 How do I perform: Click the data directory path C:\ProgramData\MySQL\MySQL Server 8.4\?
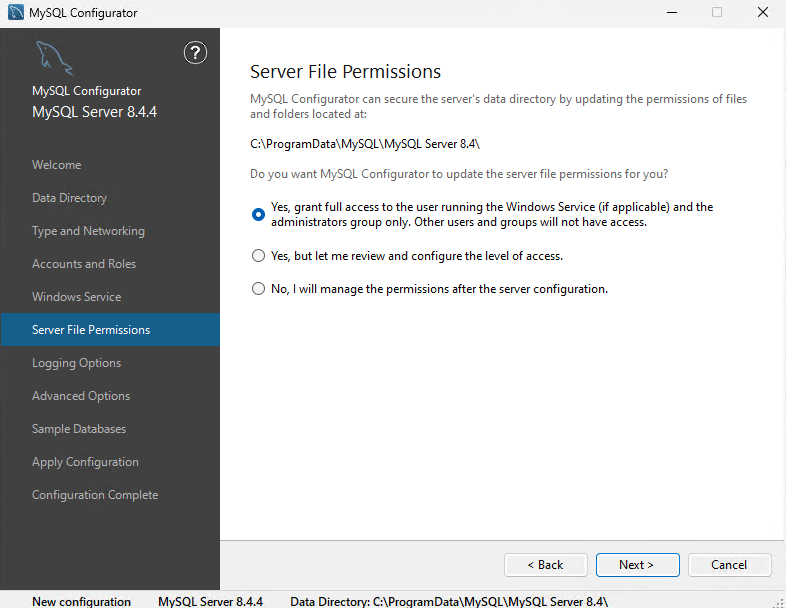pos(365,144)
